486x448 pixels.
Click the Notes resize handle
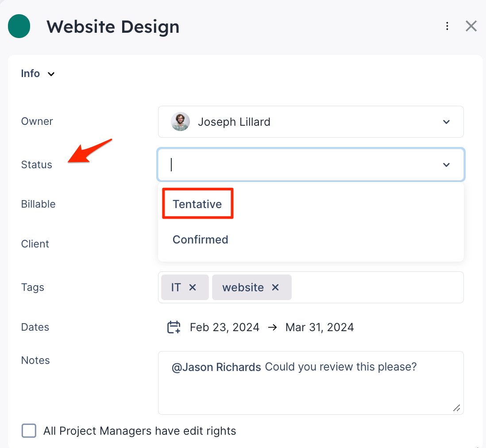(456, 408)
